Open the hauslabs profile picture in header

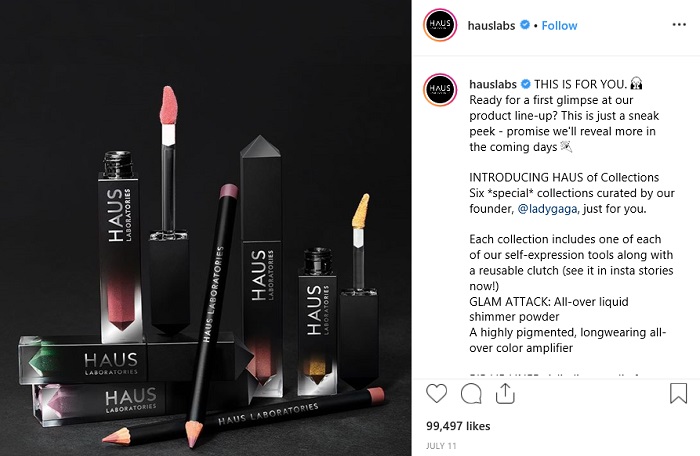[x=440, y=25]
